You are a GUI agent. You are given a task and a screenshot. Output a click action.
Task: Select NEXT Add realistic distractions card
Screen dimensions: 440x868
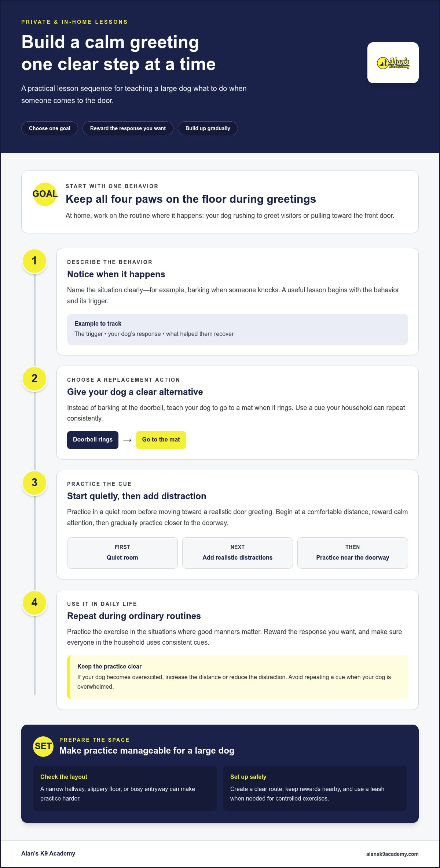tap(238, 553)
